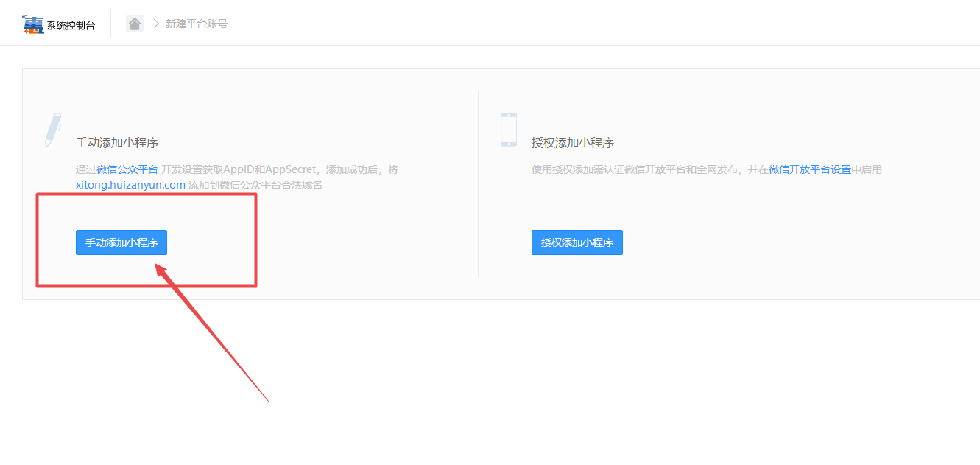Click the 手动添加小程序 heading text

(117, 142)
